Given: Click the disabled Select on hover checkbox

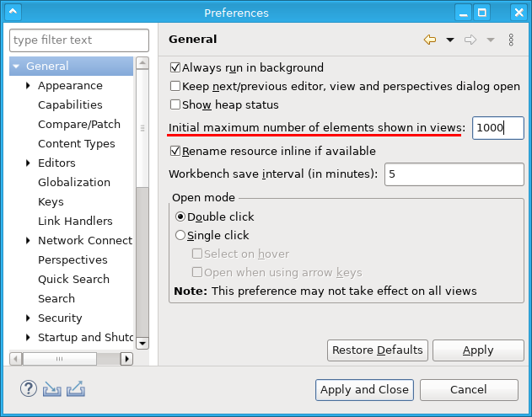Looking at the screenshot, I should [197, 254].
